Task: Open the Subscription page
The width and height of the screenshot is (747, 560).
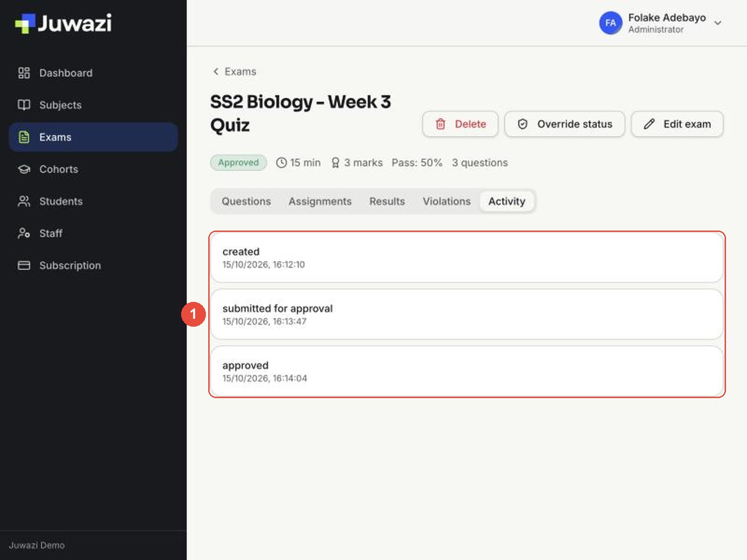Action: (93, 265)
